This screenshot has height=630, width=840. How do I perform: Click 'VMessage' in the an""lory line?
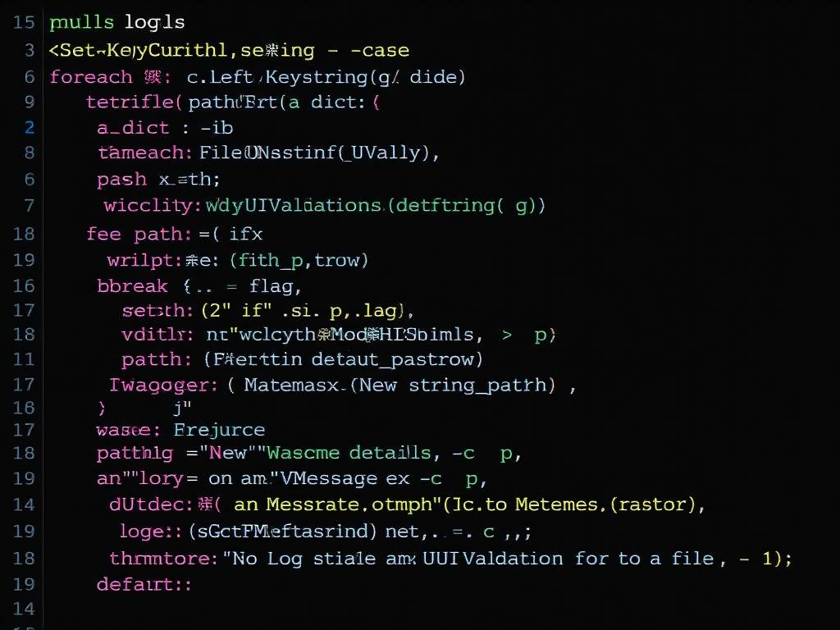click(328, 478)
